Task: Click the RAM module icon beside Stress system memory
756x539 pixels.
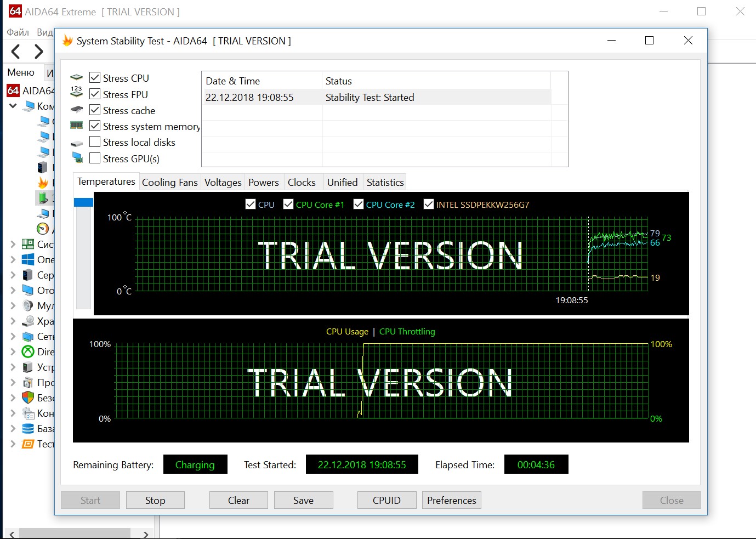Action: (x=77, y=126)
